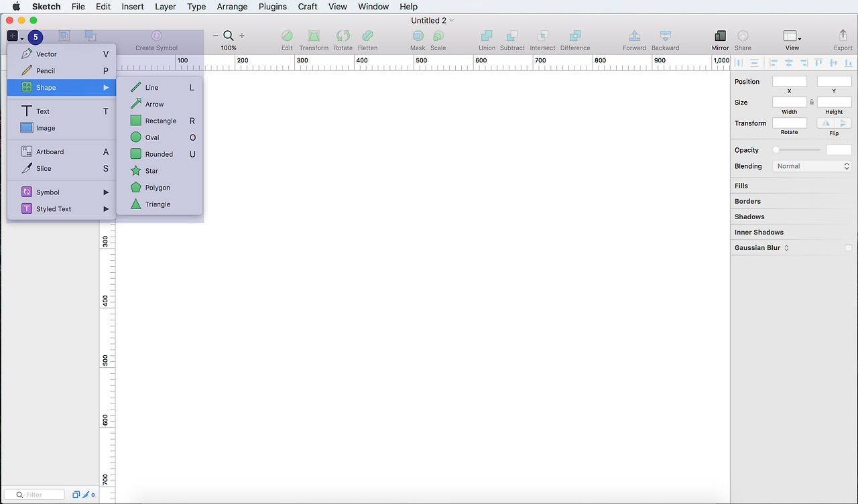Select the Arrow shape option
858x504 pixels.
coord(160,105)
